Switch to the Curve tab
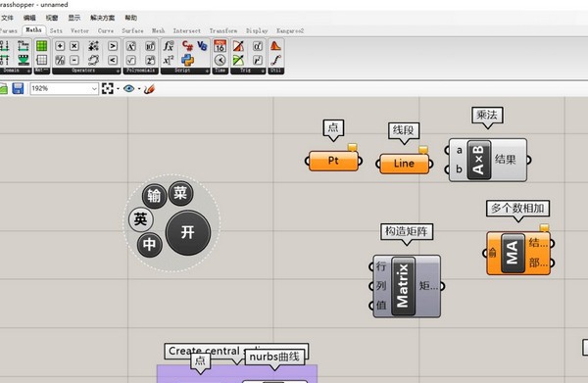This screenshot has width=588, height=383. (106, 30)
